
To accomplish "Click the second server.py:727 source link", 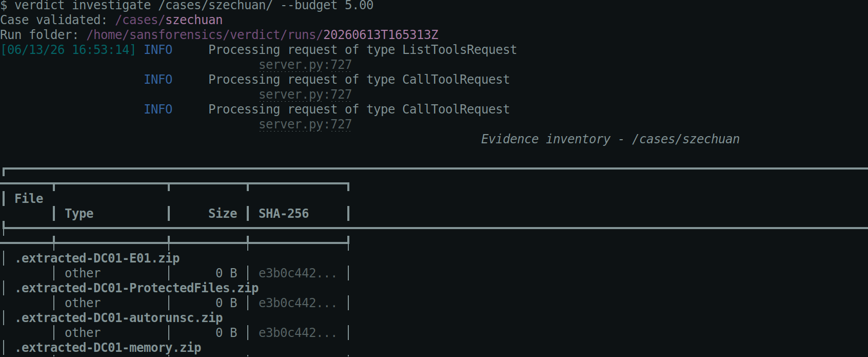I will pyautogui.click(x=305, y=95).
